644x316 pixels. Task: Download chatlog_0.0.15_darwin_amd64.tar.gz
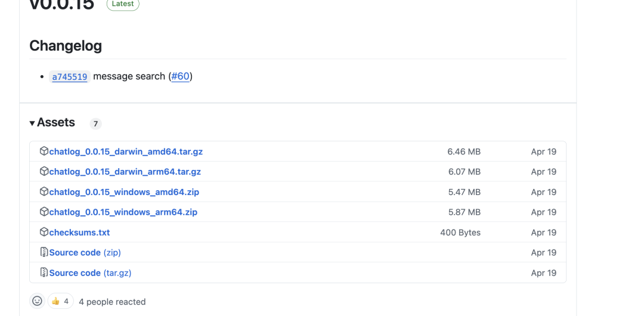point(126,151)
